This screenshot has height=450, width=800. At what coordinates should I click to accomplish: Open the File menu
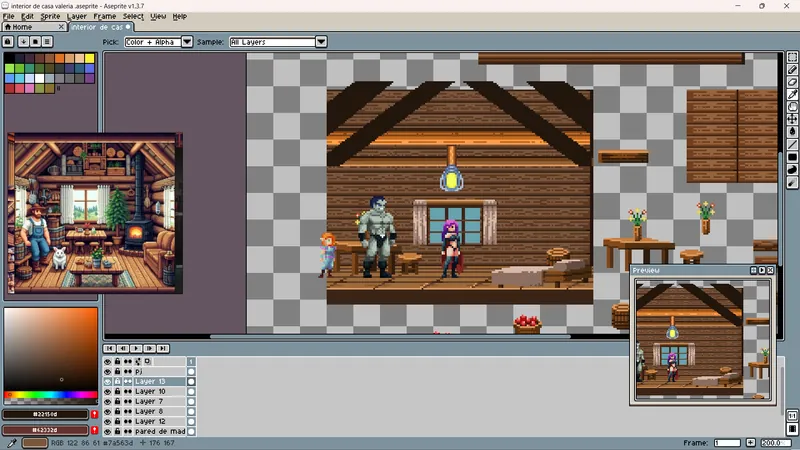coord(9,16)
